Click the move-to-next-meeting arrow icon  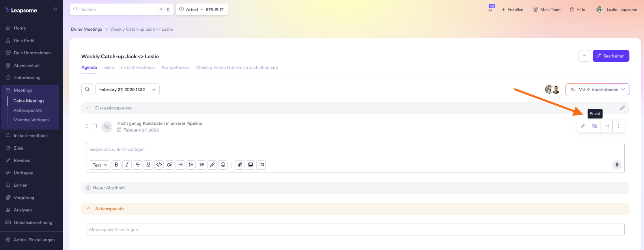pos(607,126)
